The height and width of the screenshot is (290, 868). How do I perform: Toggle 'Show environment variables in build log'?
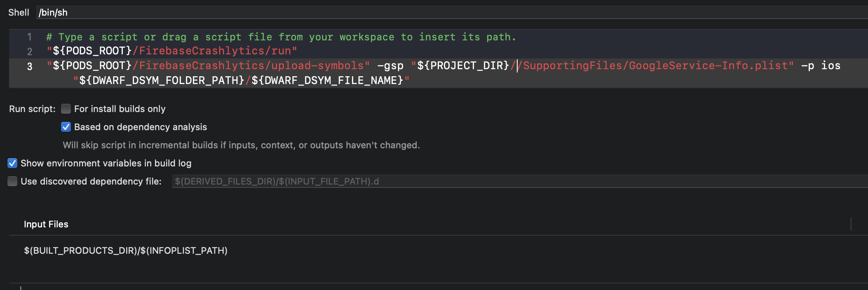click(12, 163)
